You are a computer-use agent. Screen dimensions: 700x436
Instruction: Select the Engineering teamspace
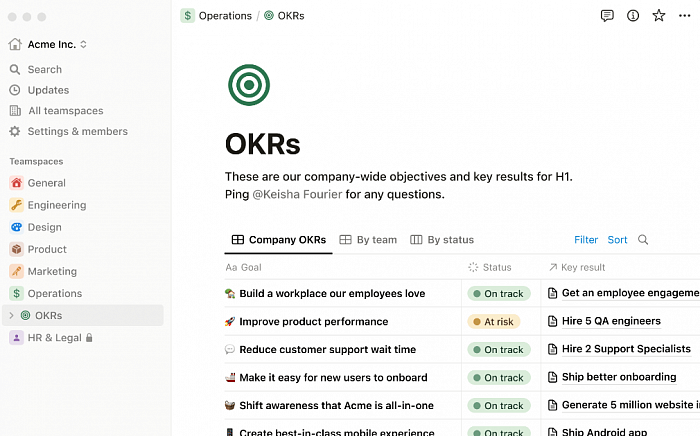57,205
